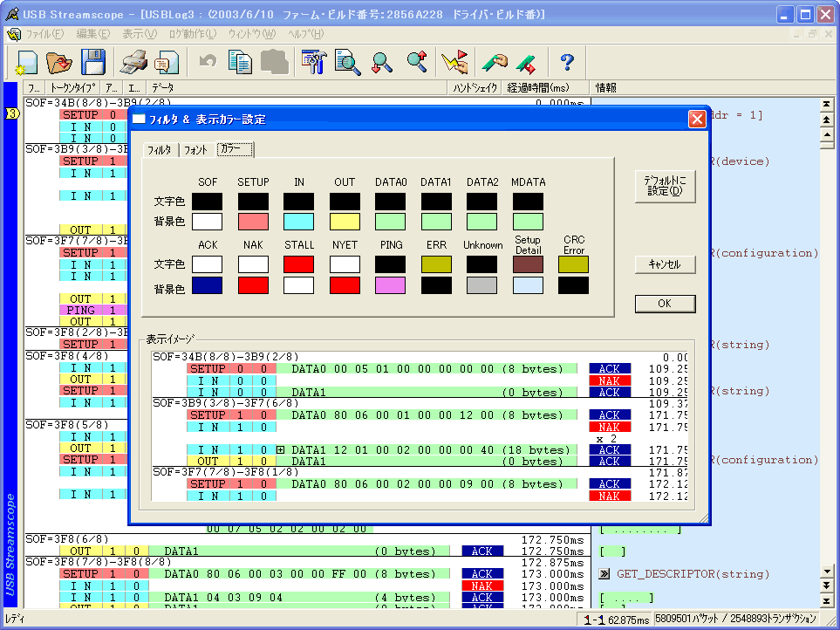Change the Unknown background color swatch
The width and height of the screenshot is (840, 630).
(x=481, y=285)
